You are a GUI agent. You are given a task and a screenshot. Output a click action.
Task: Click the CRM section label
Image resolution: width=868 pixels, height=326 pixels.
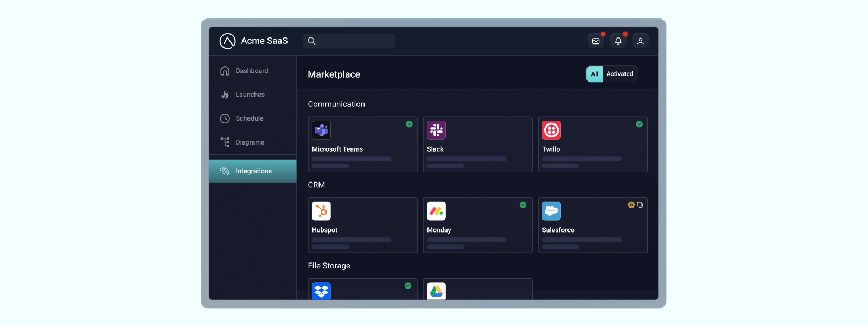pyautogui.click(x=316, y=185)
